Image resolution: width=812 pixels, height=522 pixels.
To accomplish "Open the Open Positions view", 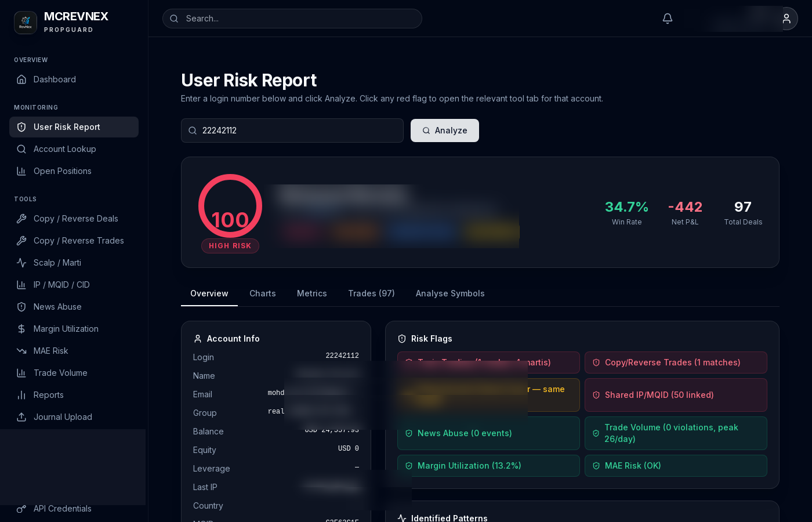I will coord(62,171).
